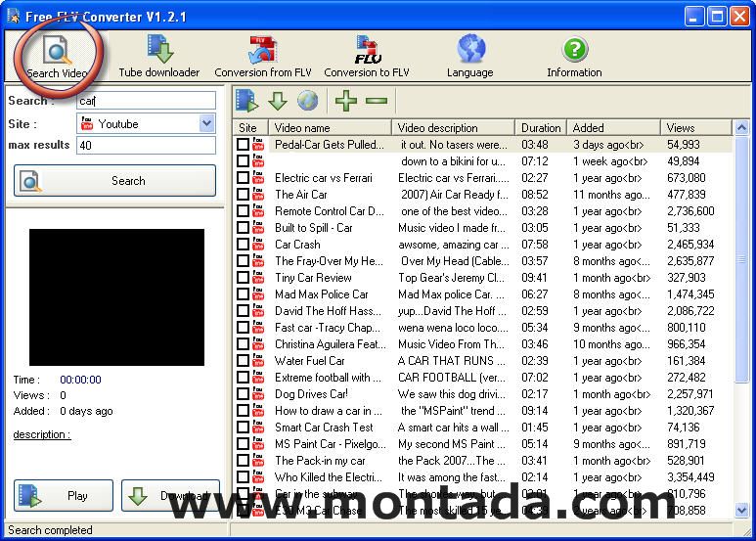Sort by Duration column header
The height and width of the screenshot is (541, 756).
click(x=541, y=128)
